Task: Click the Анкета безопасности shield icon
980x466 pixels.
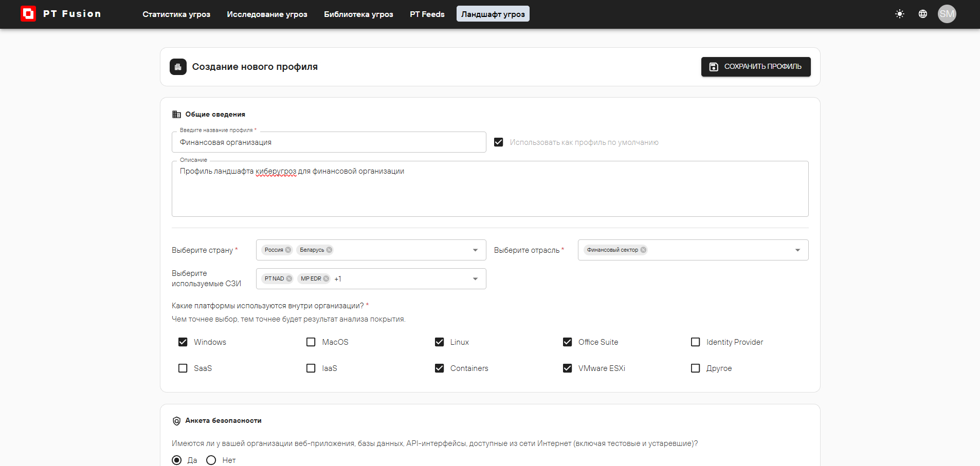Action: tap(176, 421)
